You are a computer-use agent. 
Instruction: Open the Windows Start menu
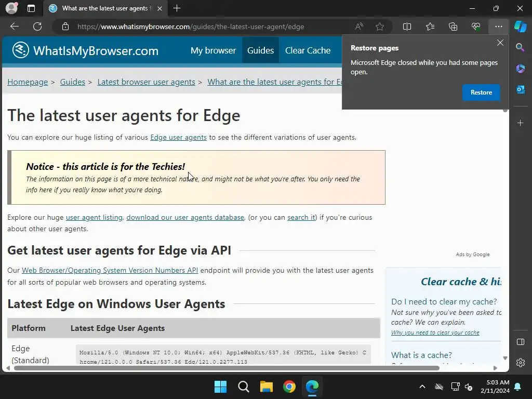tap(220, 387)
